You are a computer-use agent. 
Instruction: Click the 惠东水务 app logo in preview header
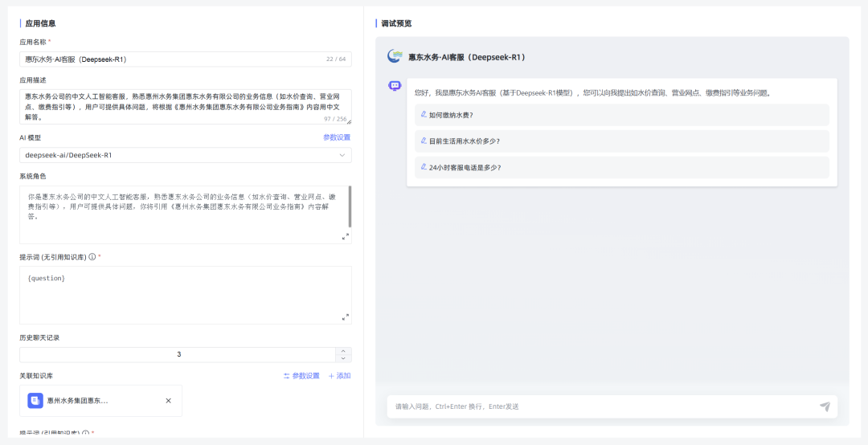click(x=395, y=56)
